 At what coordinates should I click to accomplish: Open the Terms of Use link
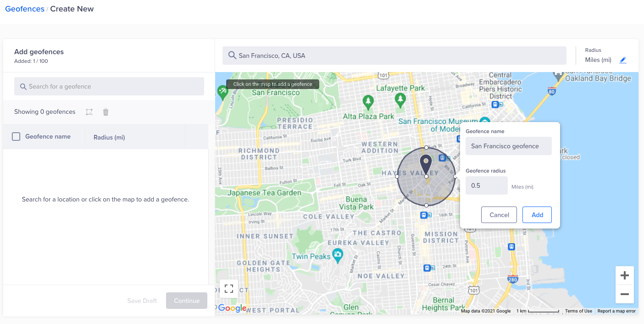578,311
